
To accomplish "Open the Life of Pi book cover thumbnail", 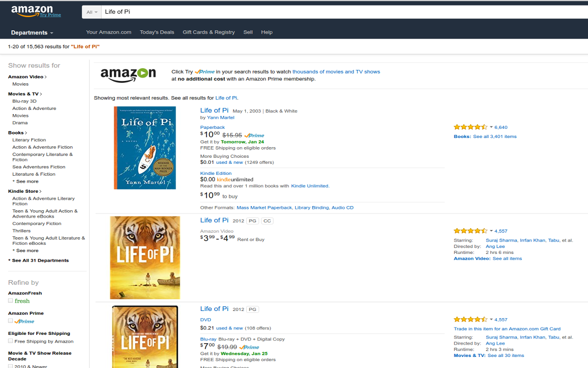I will point(145,148).
